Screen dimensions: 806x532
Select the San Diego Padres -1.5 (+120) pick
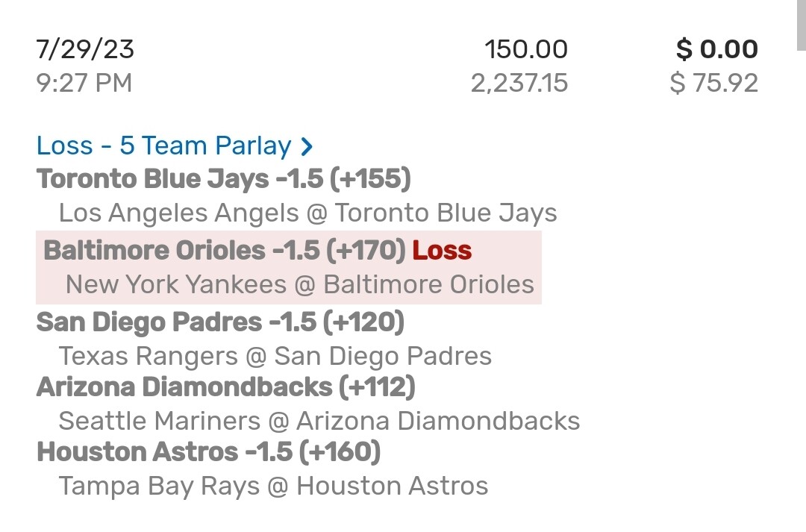220,322
